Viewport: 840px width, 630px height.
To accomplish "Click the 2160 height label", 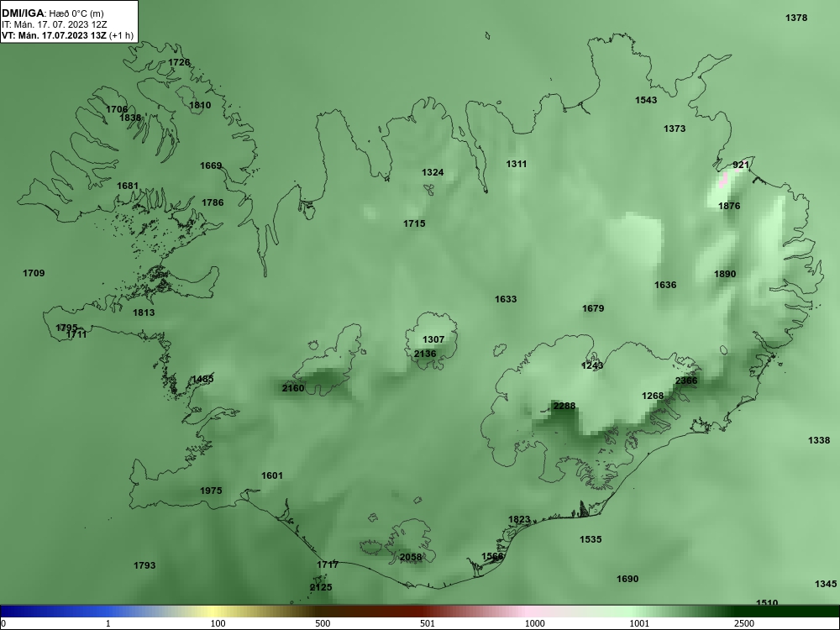I will 293,388.
